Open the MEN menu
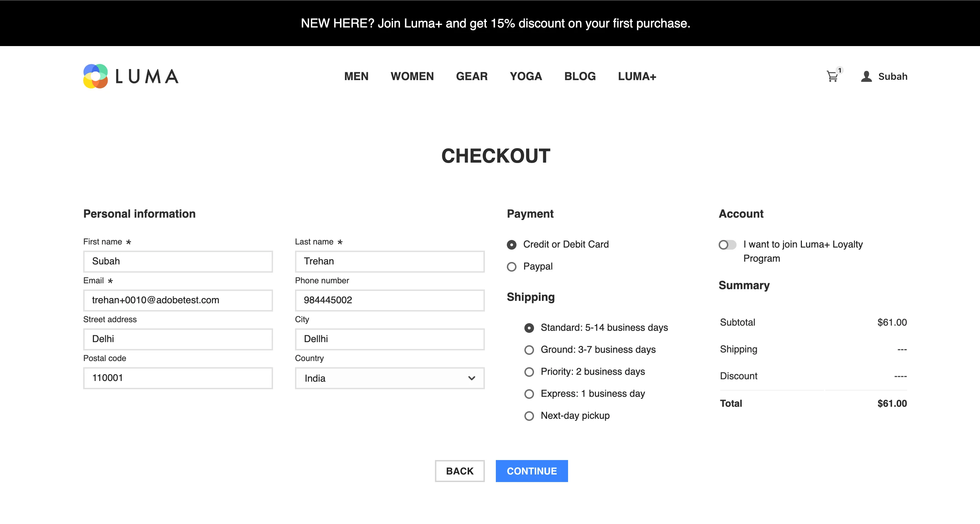Viewport: 980px width, 524px height. click(x=356, y=76)
